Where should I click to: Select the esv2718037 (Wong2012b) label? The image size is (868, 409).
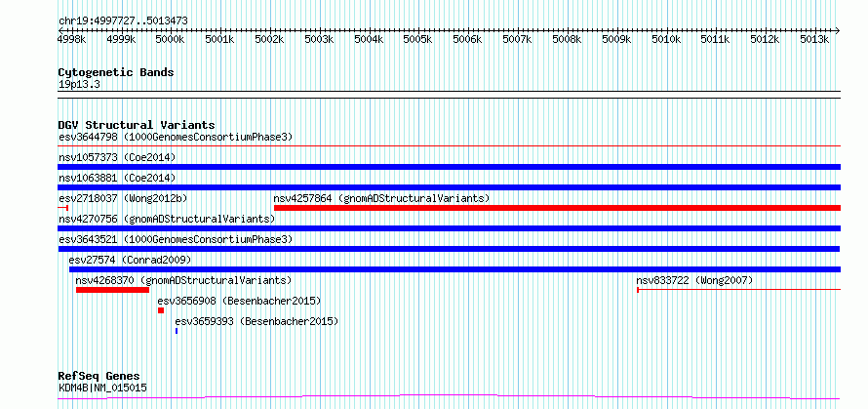124,198
